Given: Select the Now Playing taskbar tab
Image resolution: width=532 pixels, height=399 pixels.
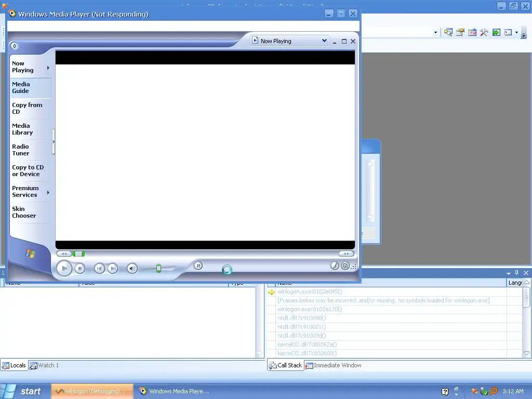Looking at the screenshot, I should [23, 67].
